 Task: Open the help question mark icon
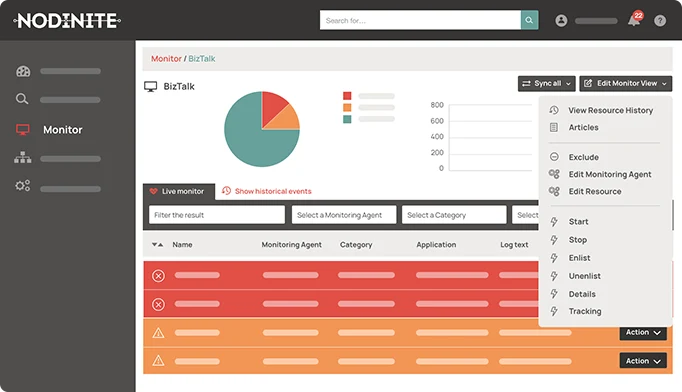point(660,20)
